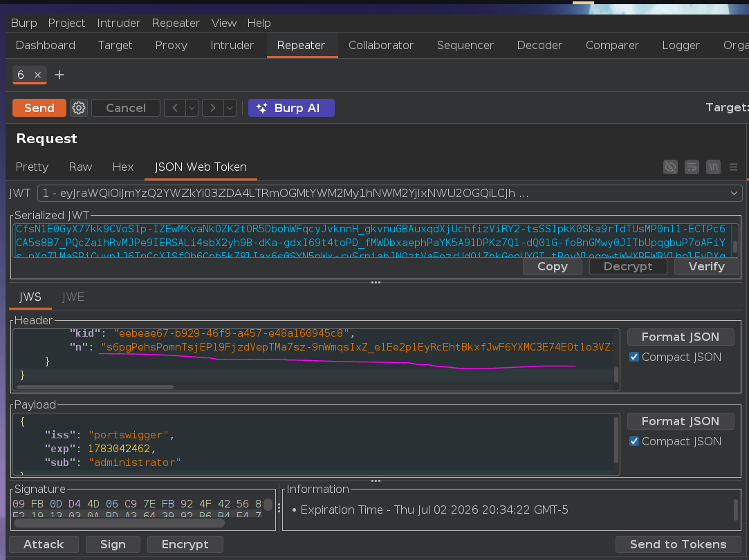Open the Intruder menu in menu bar
The width and height of the screenshot is (749, 560).
pyautogui.click(x=118, y=23)
